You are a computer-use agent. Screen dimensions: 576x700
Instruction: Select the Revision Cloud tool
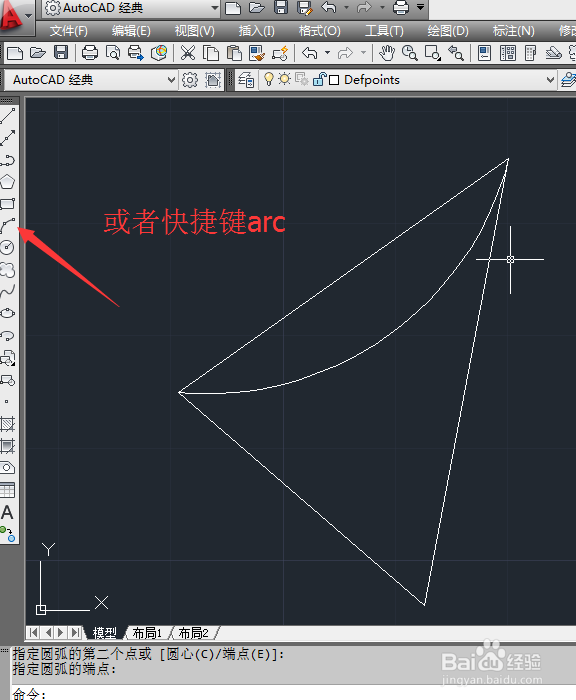(8, 270)
